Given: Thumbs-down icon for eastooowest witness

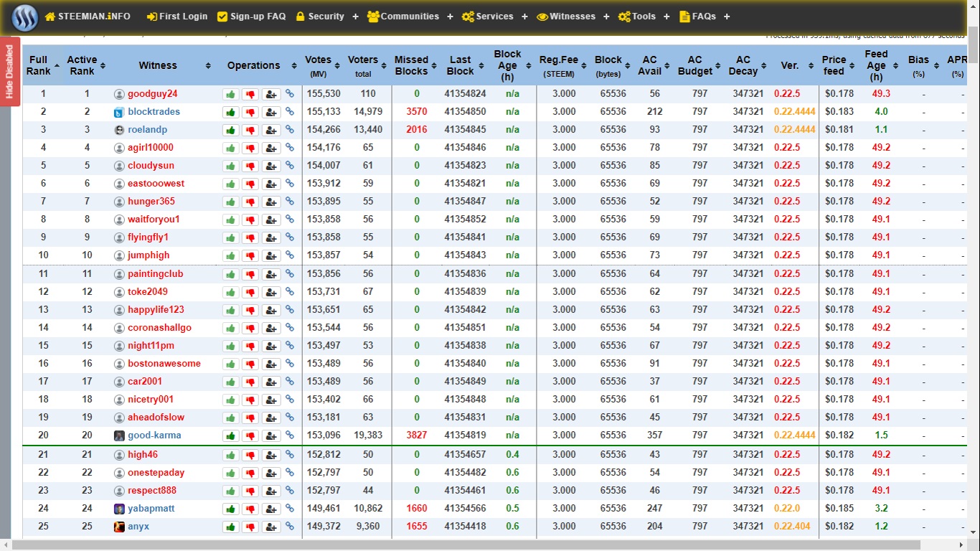Looking at the screenshot, I should (x=250, y=184).
